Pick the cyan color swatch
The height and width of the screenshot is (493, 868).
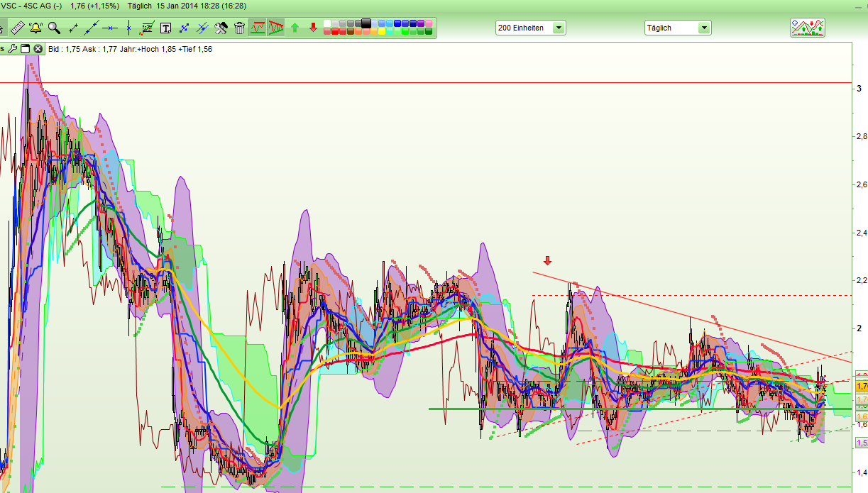click(390, 32)
